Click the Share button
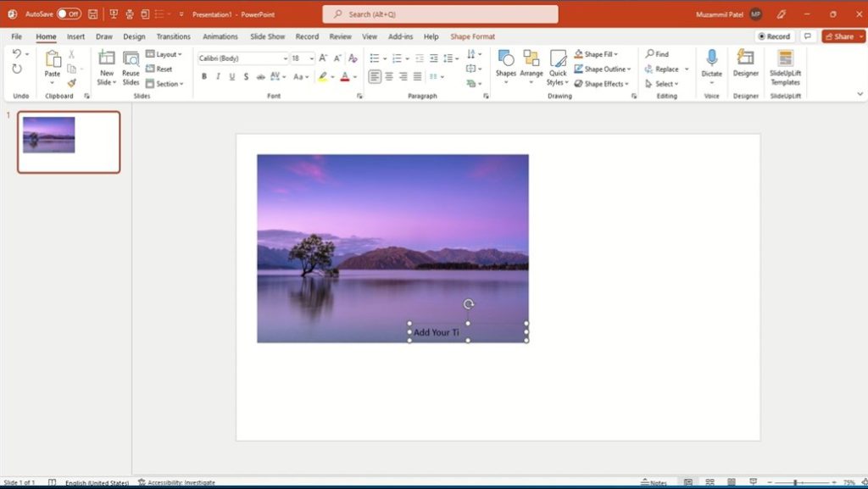868x489 pixels. coord(839,36)
